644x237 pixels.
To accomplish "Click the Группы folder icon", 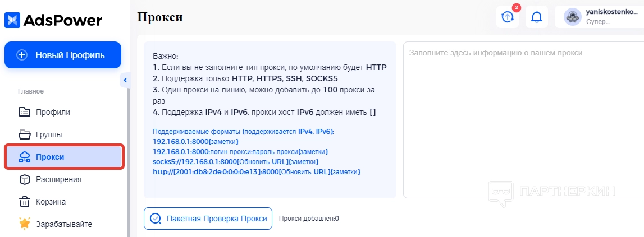I will point(25,134).
